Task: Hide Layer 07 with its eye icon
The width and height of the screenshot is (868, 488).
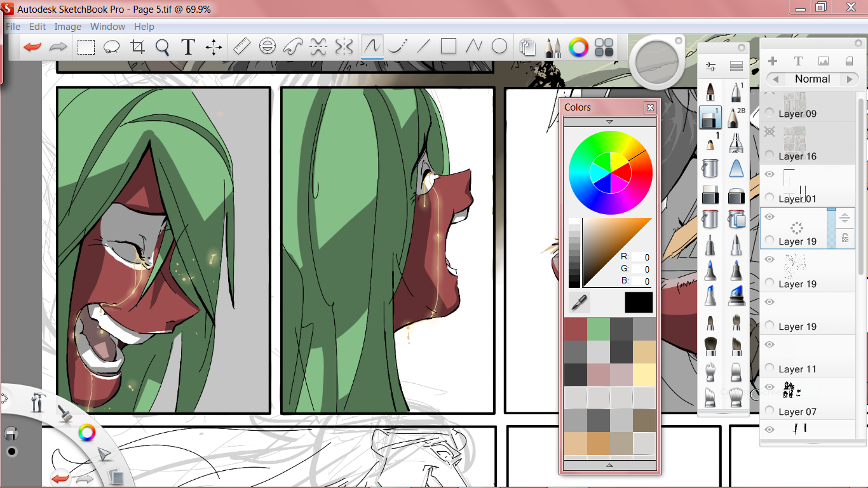Action: [x=770, y=387]
